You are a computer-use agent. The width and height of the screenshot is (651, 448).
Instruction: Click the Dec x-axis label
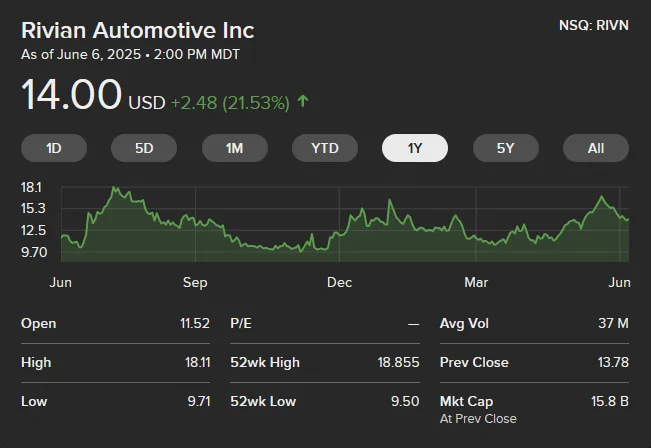click(339, 283)
